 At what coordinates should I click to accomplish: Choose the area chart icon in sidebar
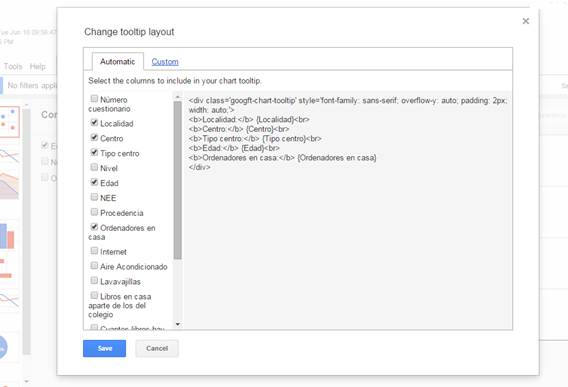point(9,186)
